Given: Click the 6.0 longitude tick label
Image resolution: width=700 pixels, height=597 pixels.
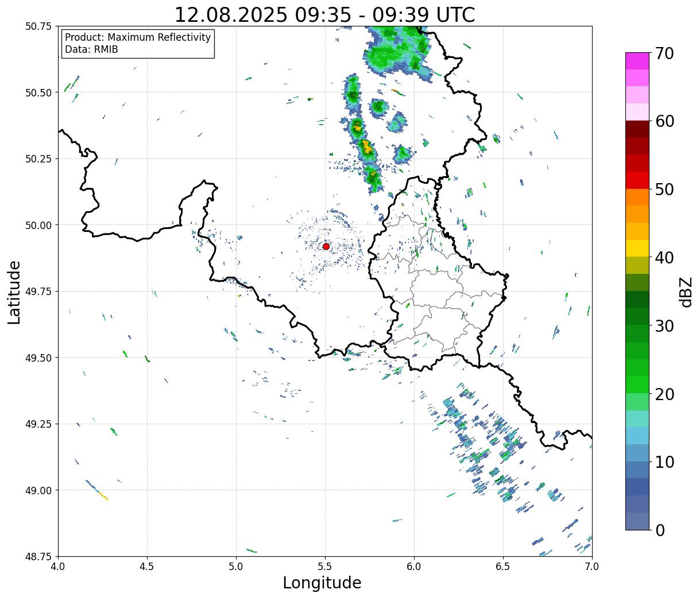Looking at the screenshot, I should (414, 567).
